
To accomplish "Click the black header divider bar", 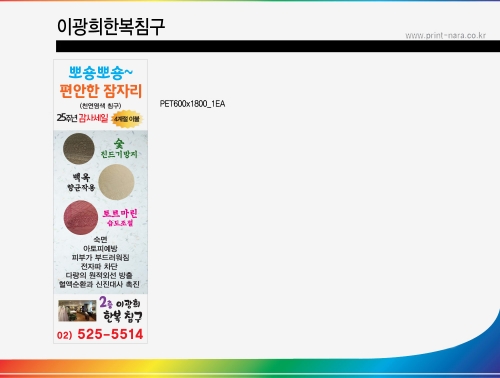I will click(278, 46).
